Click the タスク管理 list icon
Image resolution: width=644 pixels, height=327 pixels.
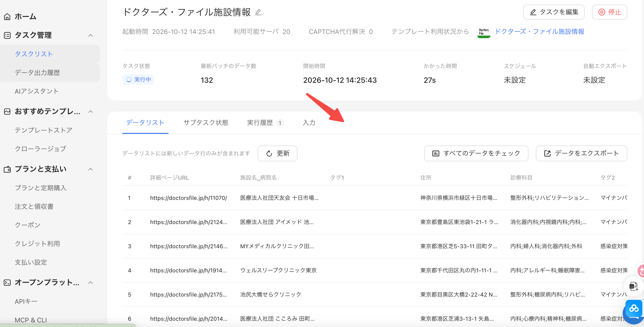coord(7,35)
